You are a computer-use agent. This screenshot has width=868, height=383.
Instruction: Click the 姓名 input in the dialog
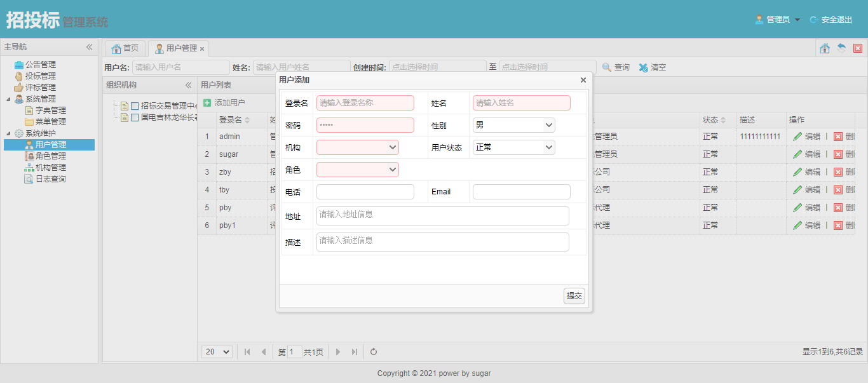522,103
